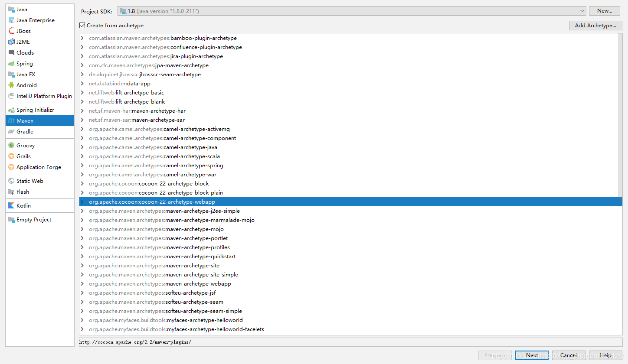Viewport: 628px width, 364px height.
Task: Select camel-archetype-activemq row
Action: (x=349, y=129)
